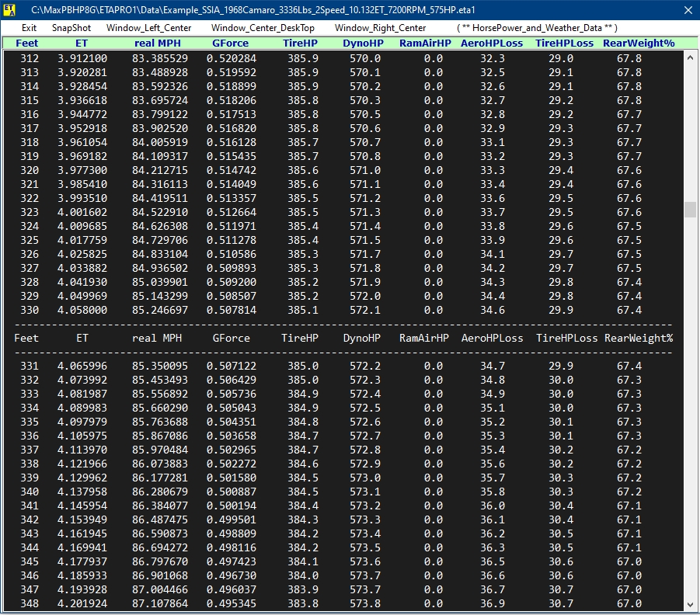Viewport: 700px width, 615px height.
Task: Click DynoHP value 570.5
Action: [x=365, y=114]
